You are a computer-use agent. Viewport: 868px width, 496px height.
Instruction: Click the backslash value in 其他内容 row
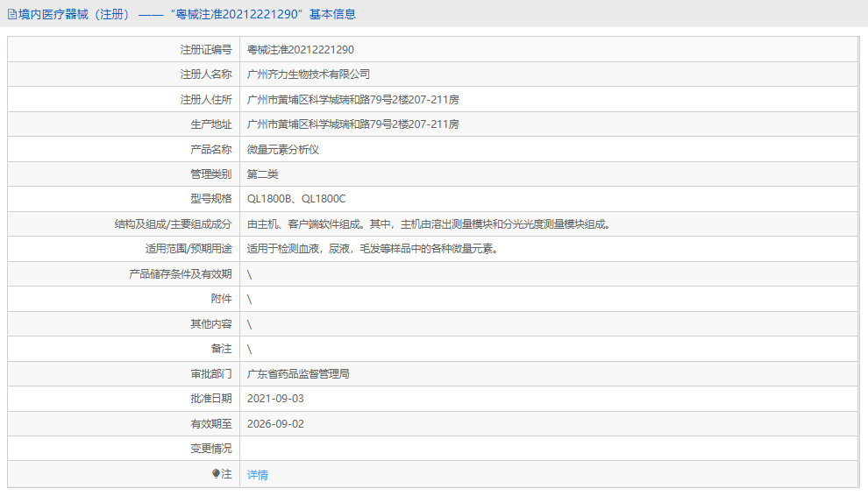249,324
